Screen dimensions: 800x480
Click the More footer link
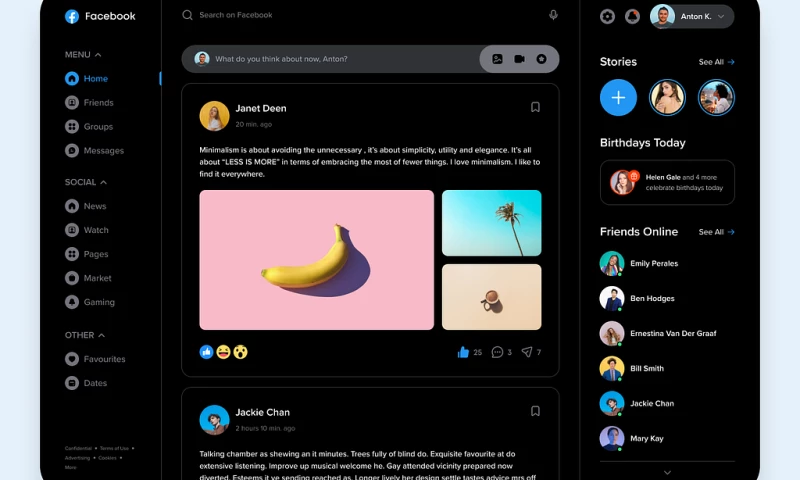[x=70, y=467]
